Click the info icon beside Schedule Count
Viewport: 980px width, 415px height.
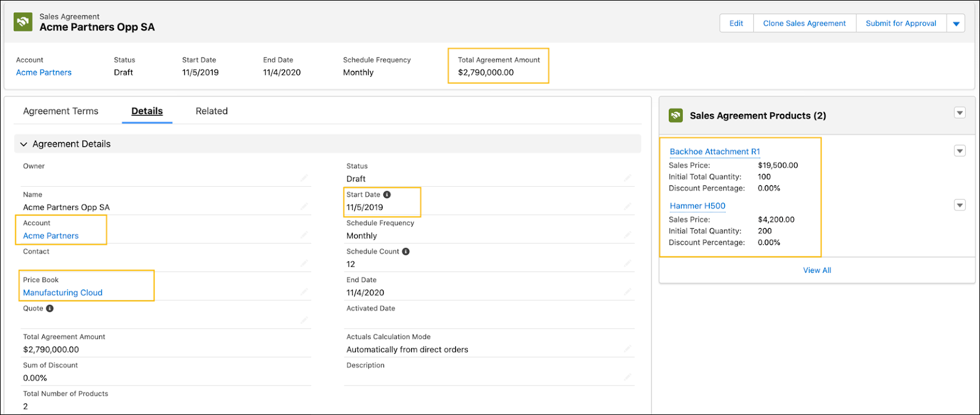[406, 252]
